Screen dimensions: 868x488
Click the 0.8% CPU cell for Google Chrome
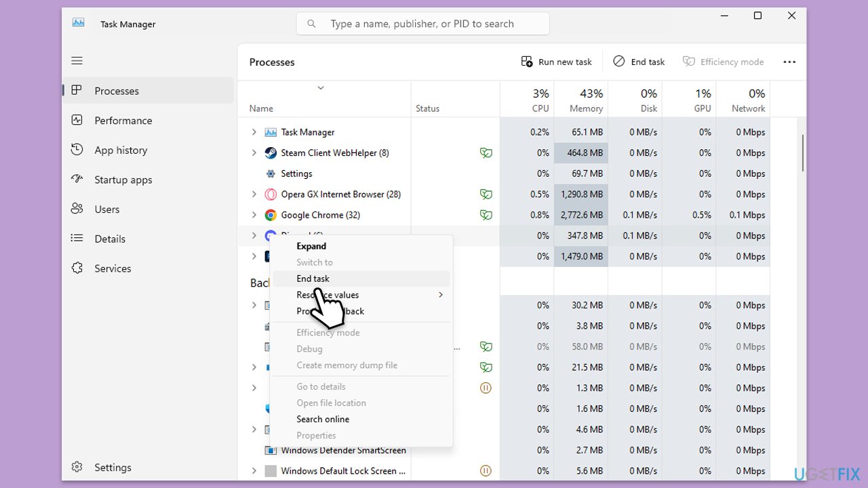coord(527,215)
